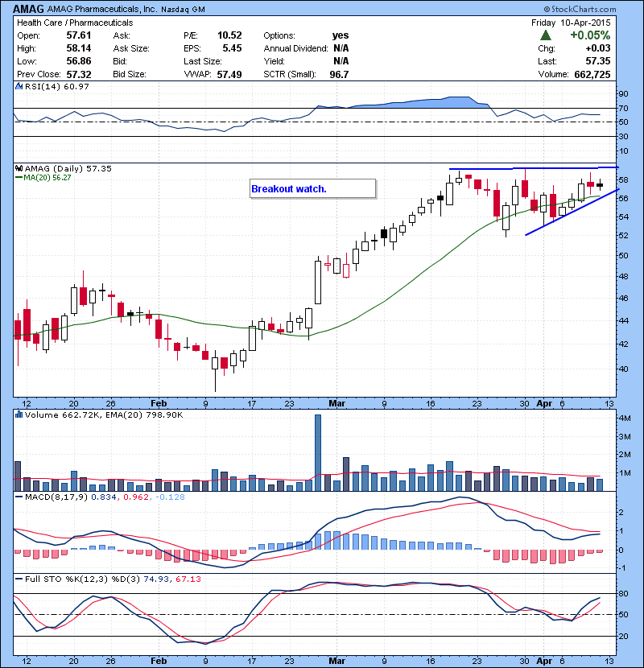Viewport: 644px width, 668px height.
Task: Select the P/E value 10.52
Action: pos(229,35)
